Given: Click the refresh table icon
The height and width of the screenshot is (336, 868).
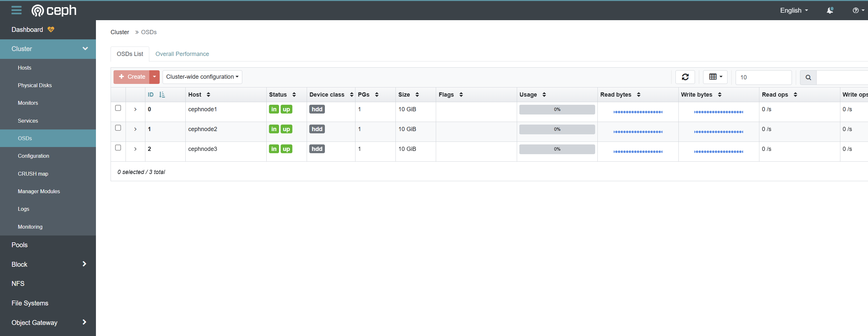Looking at the screenshot, I should [685, 77].
